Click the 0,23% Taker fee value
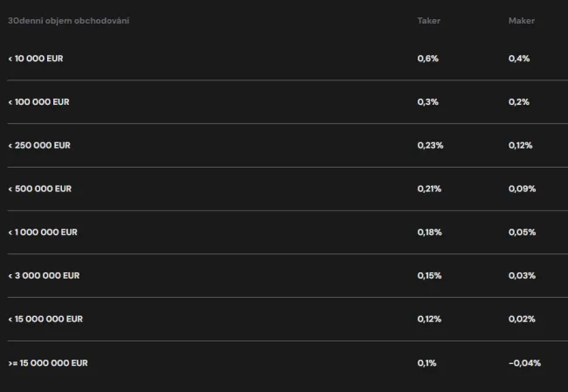This screenshot has height=392, width=568. pos(430,146)
